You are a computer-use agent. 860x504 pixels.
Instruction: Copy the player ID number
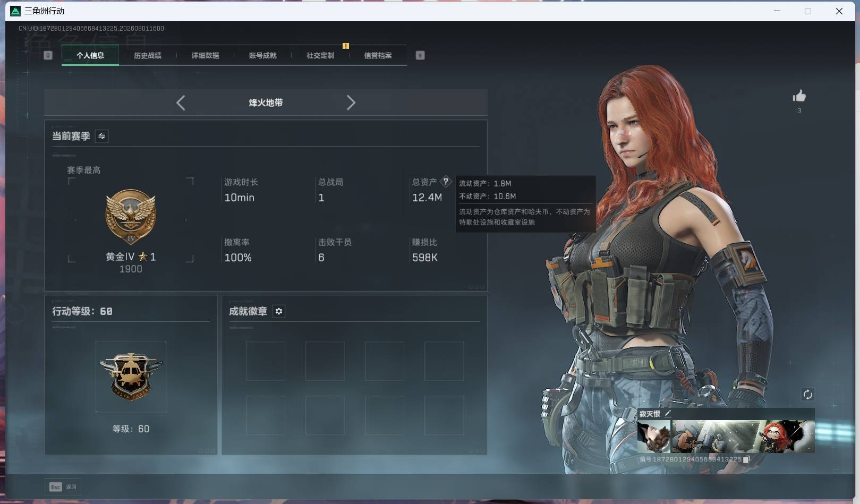pos(746,459)
